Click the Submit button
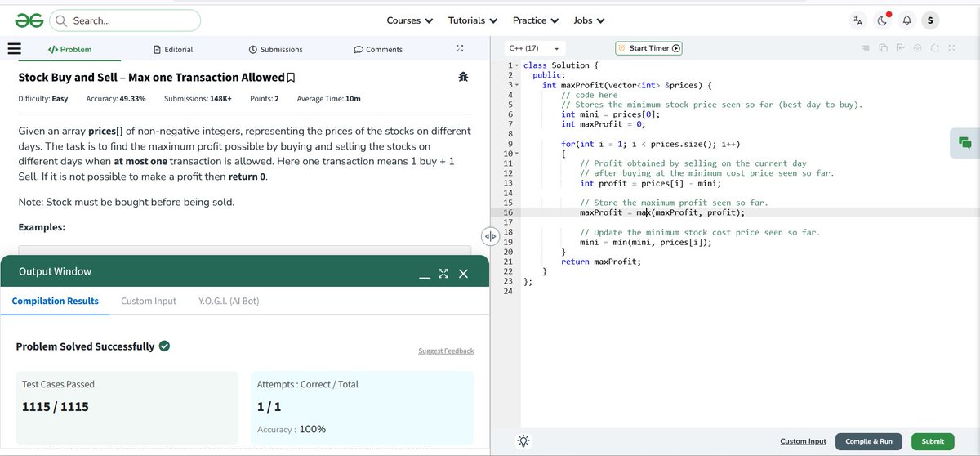Viewport: 980px width, 456px height. pyautogui.click(x=933, y=441)
